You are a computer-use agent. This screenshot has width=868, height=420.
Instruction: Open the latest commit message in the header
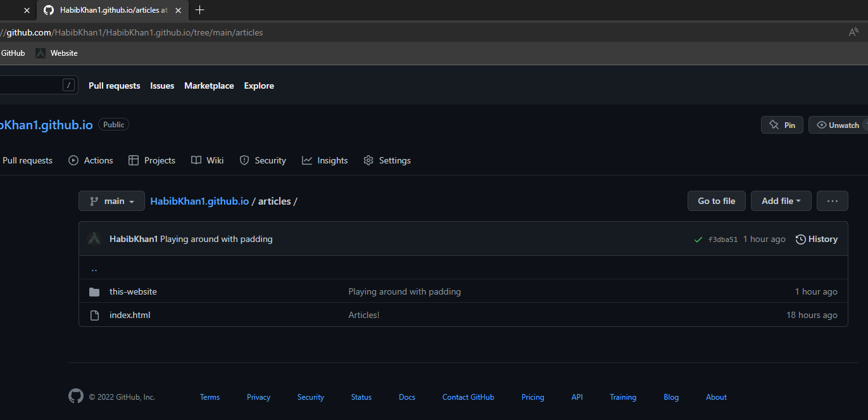tap(217, 239)
